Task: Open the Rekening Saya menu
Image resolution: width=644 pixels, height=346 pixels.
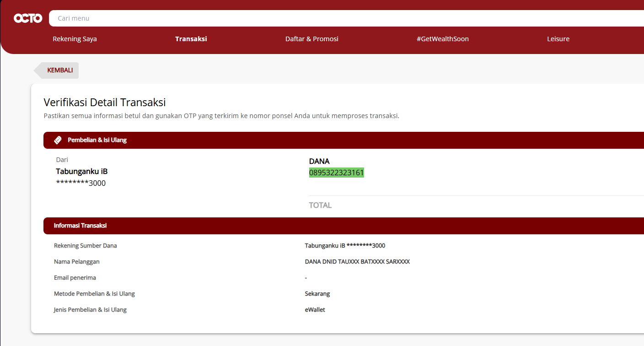Action: tap(75, 39)
